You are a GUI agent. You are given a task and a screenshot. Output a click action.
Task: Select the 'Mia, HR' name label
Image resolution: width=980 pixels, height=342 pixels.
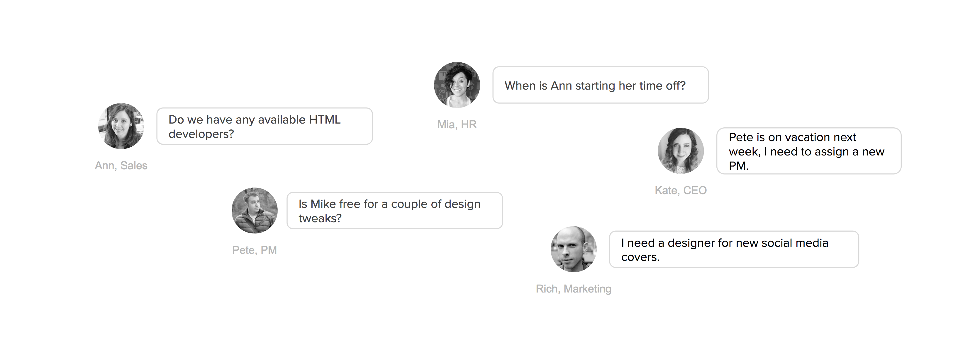[457, 125]
